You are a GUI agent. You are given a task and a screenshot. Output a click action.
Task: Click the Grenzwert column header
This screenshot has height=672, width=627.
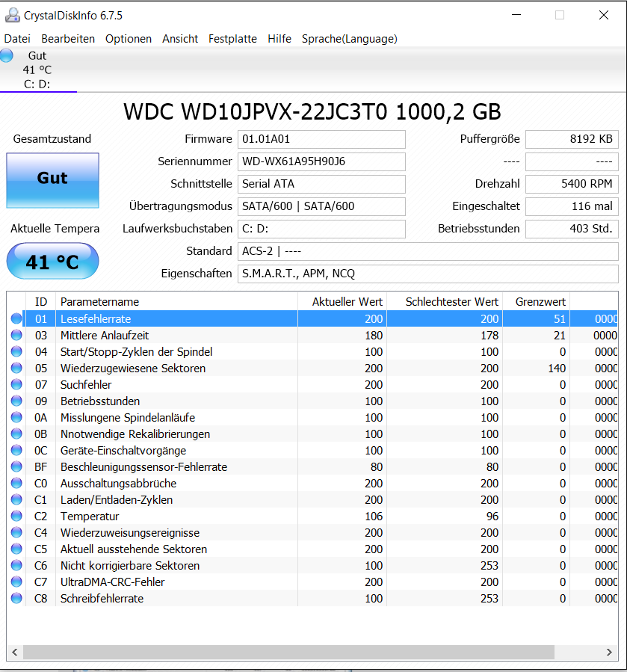[x=536, y=302]
